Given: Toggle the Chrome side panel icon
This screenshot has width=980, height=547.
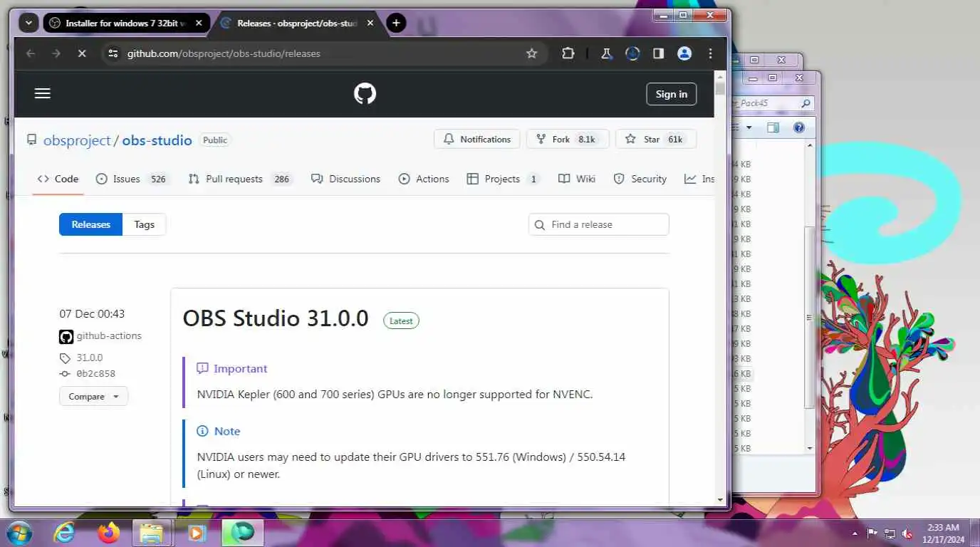Looking at the screenshot, I should [x=658, y=53].
